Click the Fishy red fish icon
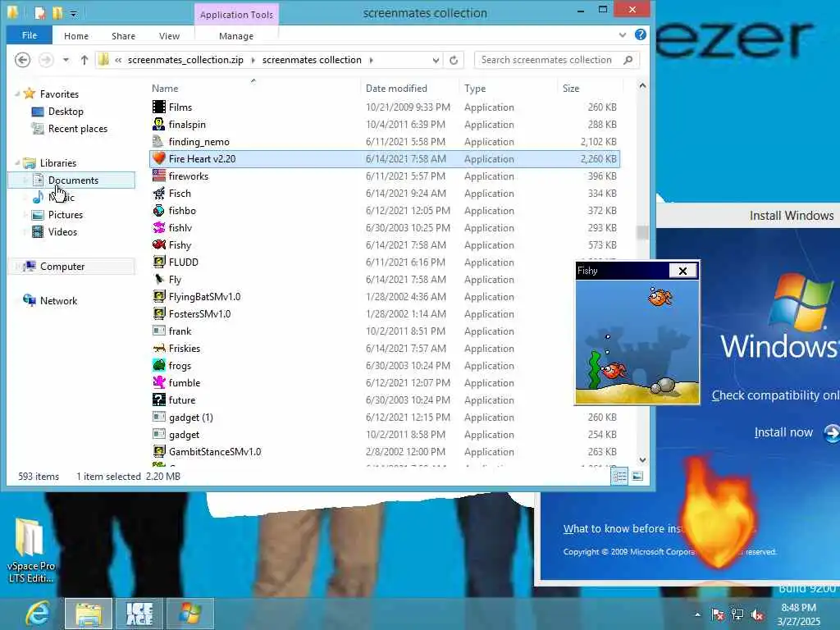840x630 pixels. [x=158, y=244]
